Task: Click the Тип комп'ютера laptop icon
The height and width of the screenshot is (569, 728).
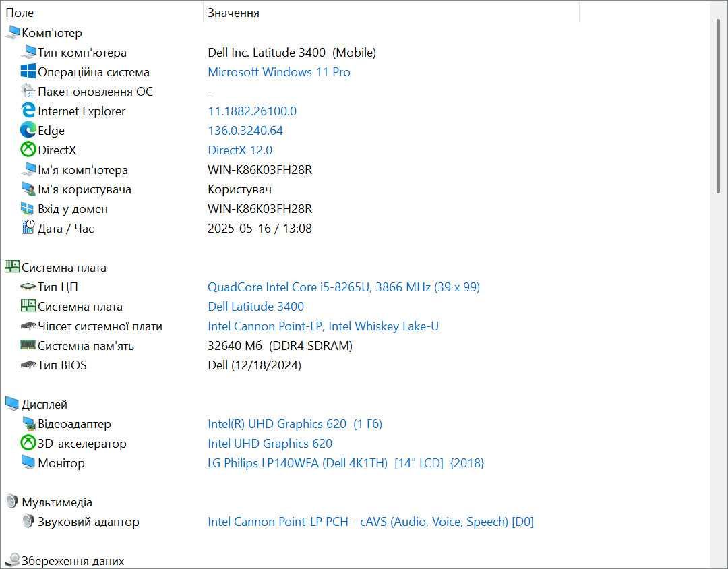Action: (x=28, y=52)
